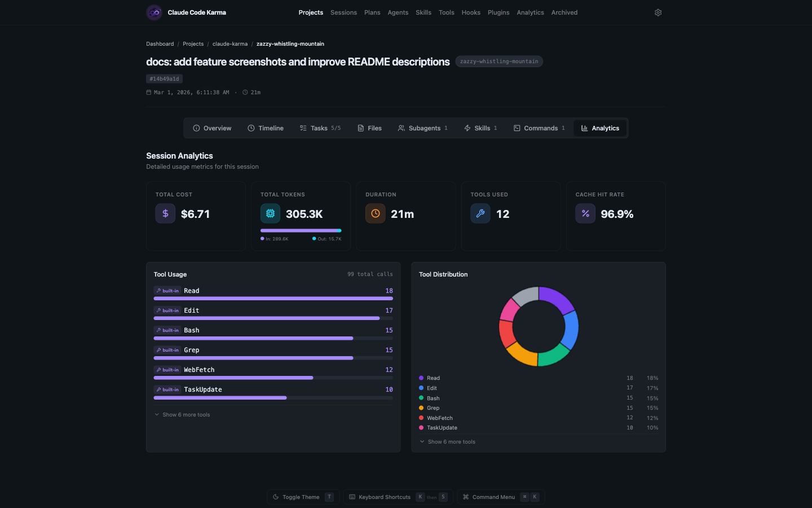
Task: Open the Plans section in top navigation
Action: (x=372, y=12)
